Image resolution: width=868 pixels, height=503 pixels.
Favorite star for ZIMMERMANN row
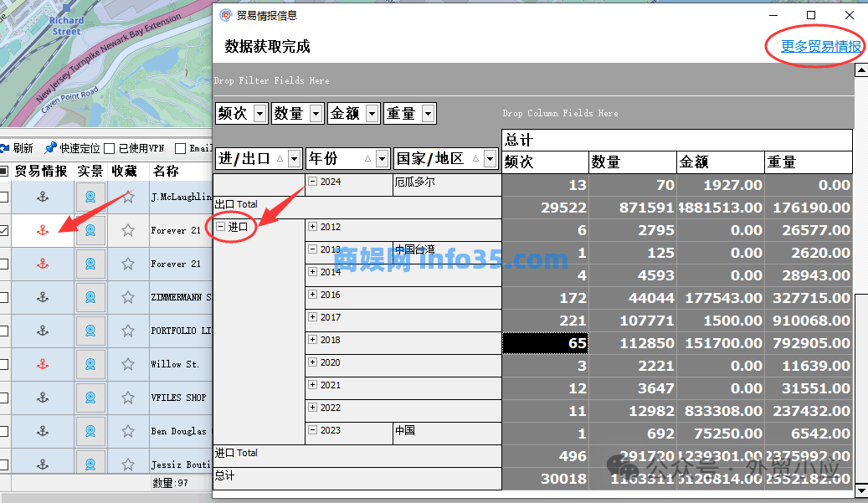128,297
